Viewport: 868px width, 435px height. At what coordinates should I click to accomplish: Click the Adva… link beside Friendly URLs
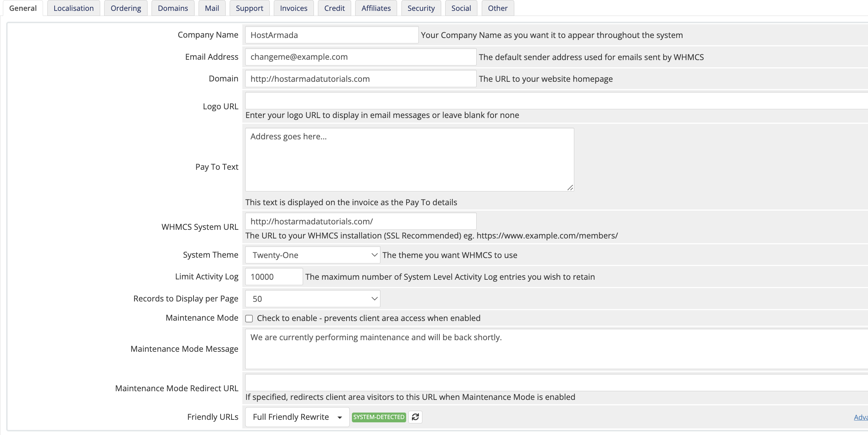pyautogui.click(x=861, y=417)
